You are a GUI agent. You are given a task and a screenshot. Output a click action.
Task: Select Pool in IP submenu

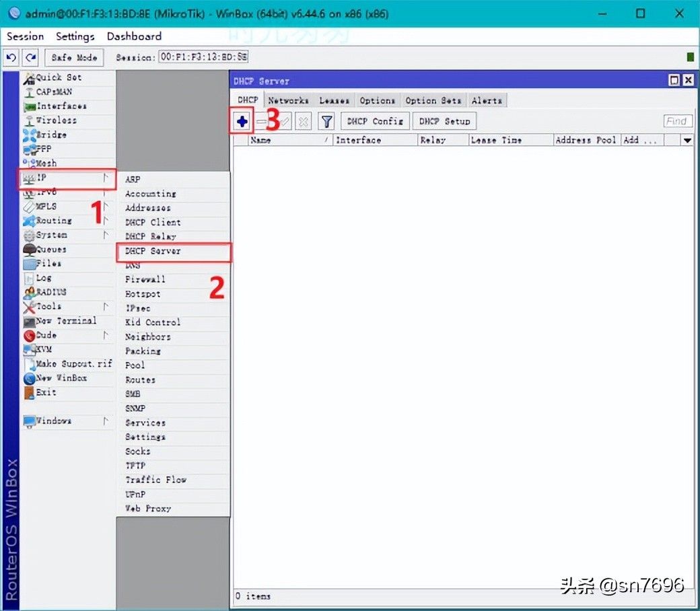[x=173, y=365]
